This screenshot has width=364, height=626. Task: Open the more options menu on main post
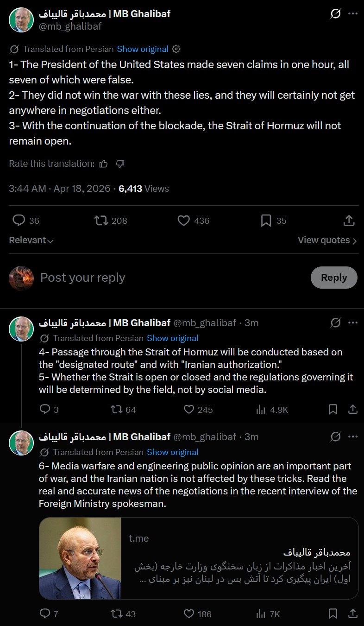353,14
